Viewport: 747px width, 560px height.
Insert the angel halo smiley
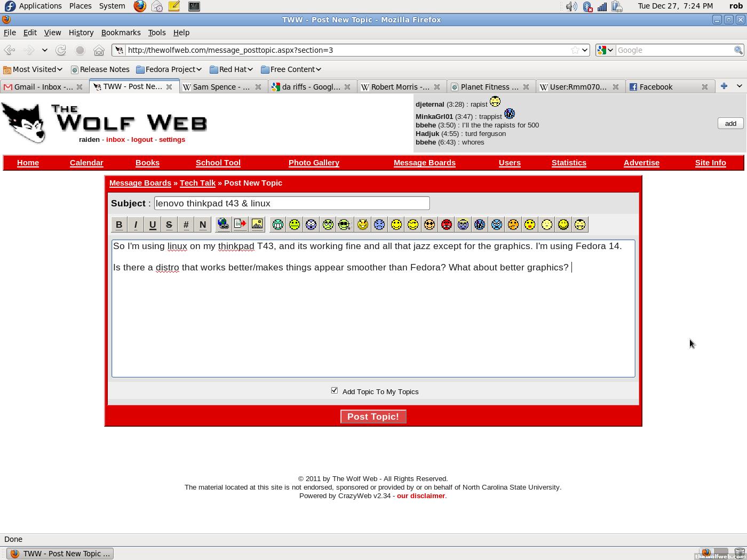pyautogui.click(x=463, y=225)
